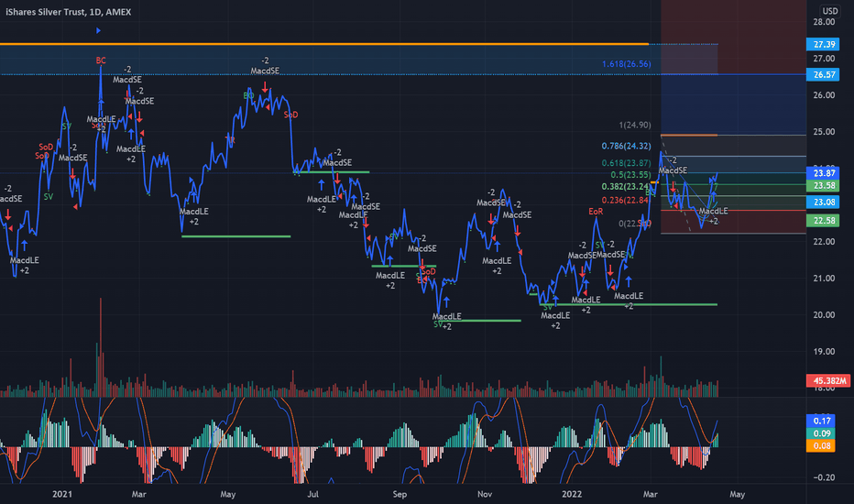Click the 0.17 MACD value label
The image size is (854, 504).
[822, 421]
